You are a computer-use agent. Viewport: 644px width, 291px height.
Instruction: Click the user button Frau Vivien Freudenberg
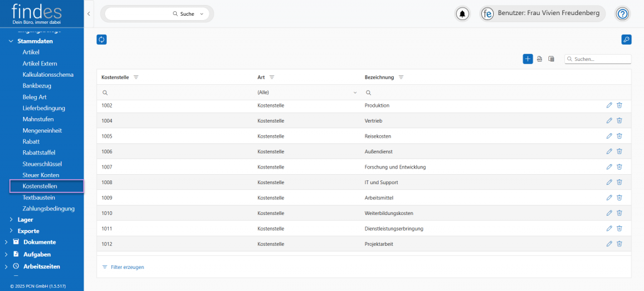coord(543,14)
